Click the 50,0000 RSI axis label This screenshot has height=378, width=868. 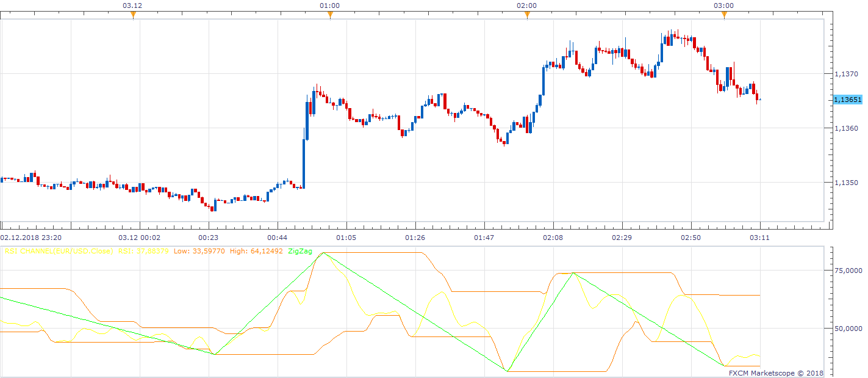pos(847,329)
